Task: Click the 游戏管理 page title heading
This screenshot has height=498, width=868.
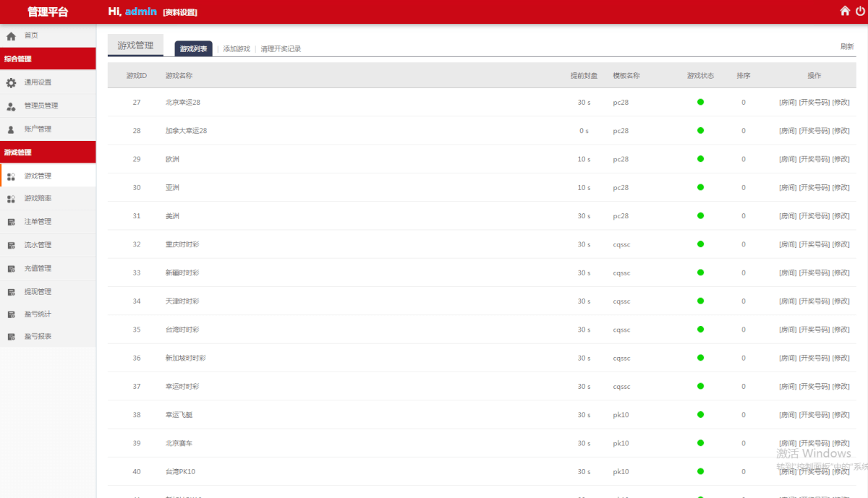Action: 135,45
